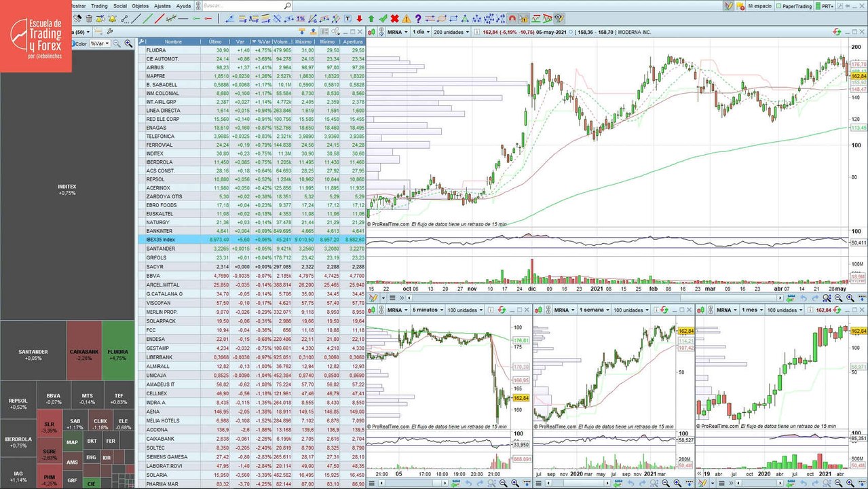Click the info icon on daily chart header
868x489 pixels.
pyautogui.click(x=476, y=32)
